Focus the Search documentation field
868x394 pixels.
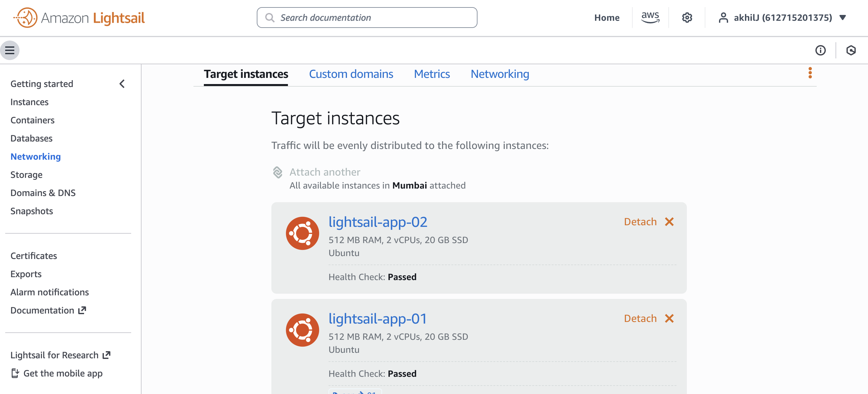(x=367, y=18)
